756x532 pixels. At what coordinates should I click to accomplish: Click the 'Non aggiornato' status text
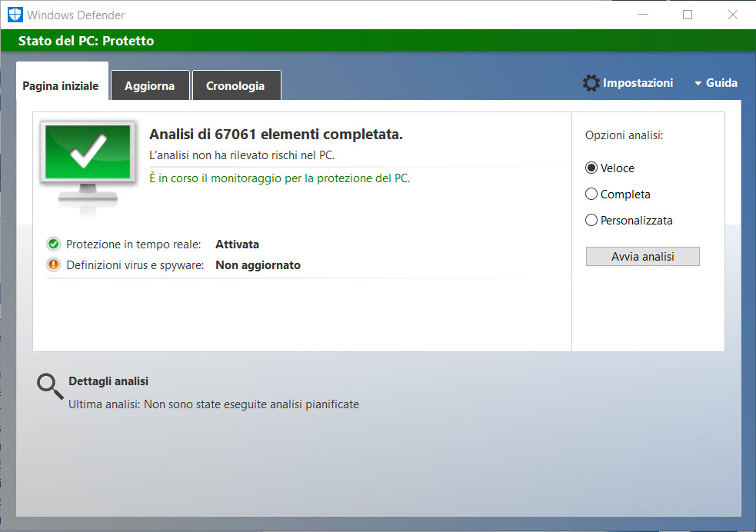click(x=258, y=265)
